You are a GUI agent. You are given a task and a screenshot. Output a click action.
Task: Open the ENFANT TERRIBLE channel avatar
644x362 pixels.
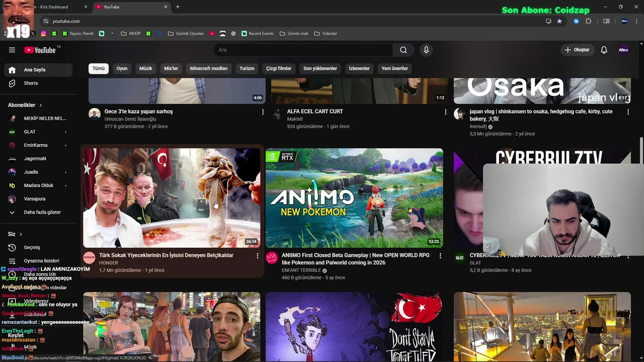[272, 258]
